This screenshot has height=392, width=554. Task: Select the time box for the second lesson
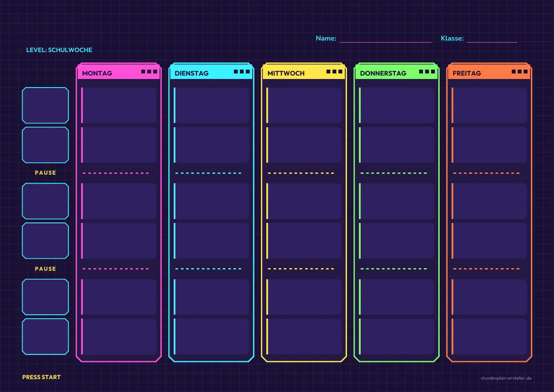[x=45, y=145]
